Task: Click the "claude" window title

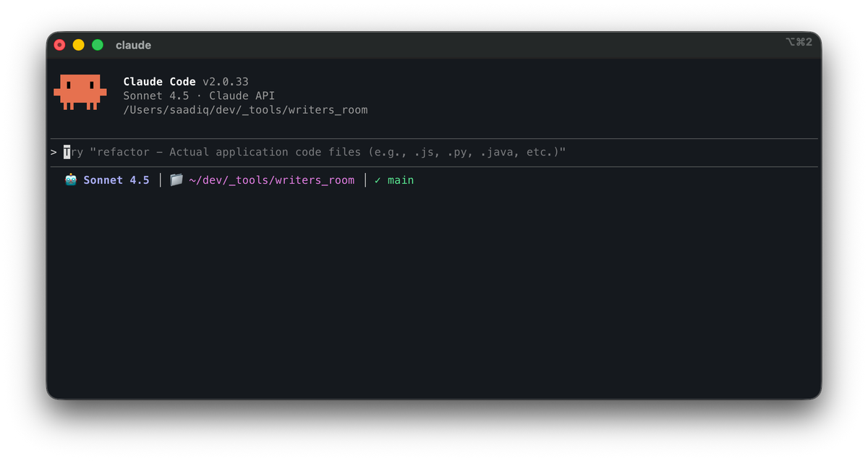Action: (x=133, y=45)
